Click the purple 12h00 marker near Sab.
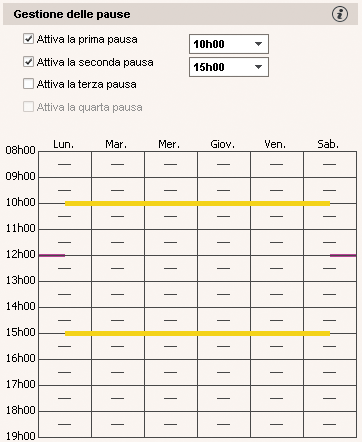Viewport: 362px width, 442px height. tap(343, 255)
